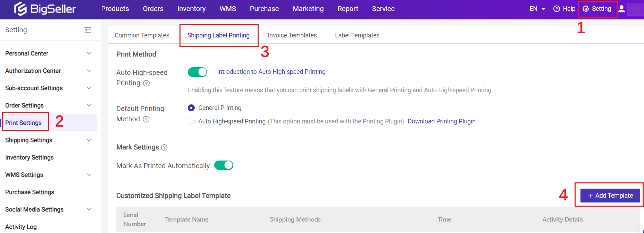Expand WMS Settings section
Viewport: 644px width, 233px height.
point(89,175)
